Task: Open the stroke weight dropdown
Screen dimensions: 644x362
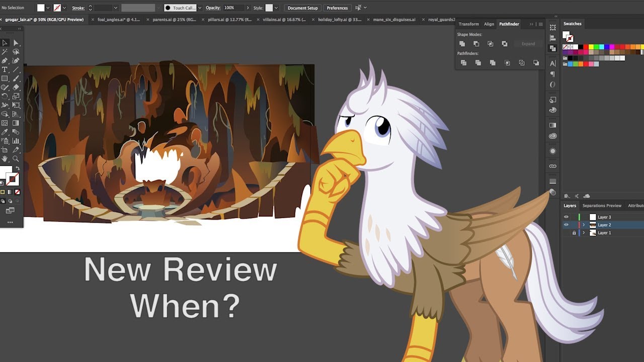Action: [x=116, y=8]
